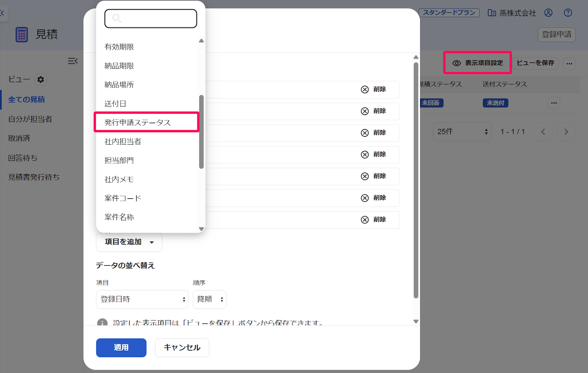Click the blue 適用 button

pyautogui.click(x=121, y=348)
